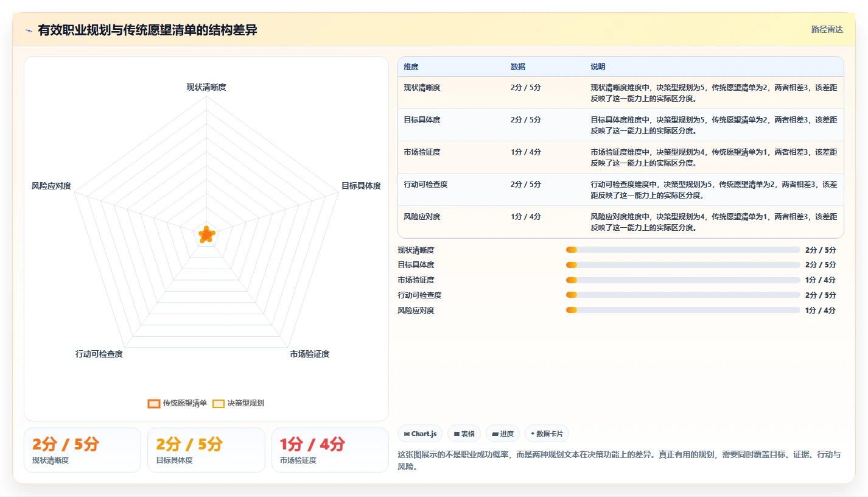Click the Chart.js tag chip

click(420, 434)
